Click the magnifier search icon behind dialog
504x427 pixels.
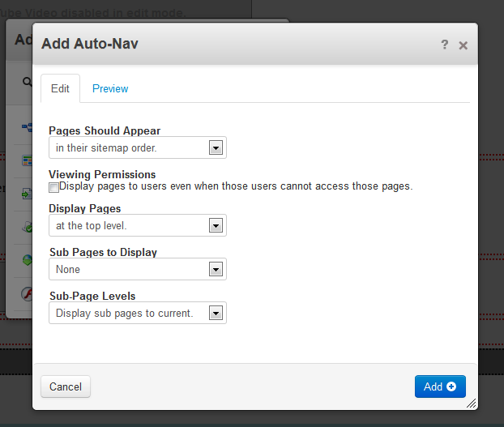[27, 83]
